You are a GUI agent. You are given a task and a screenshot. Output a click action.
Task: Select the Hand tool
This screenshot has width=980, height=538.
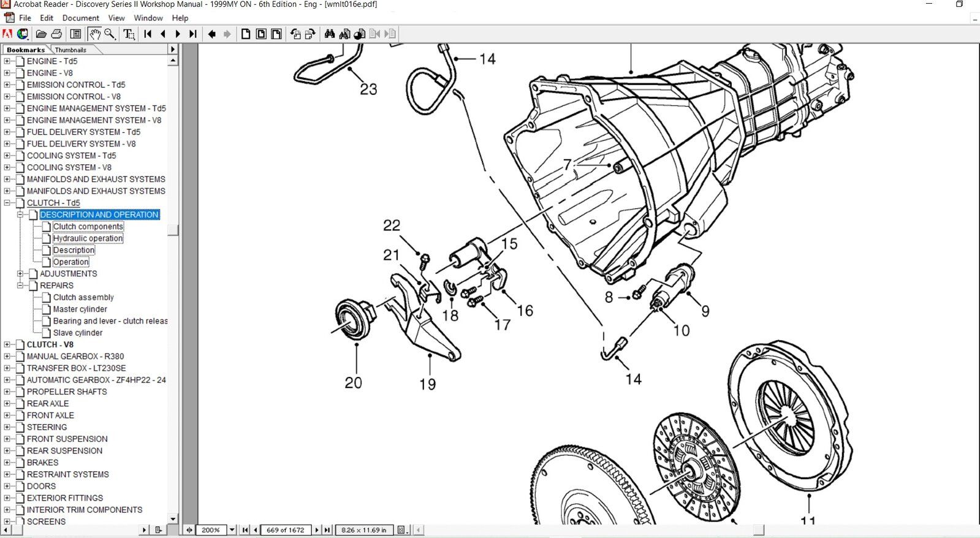point(94,34)
